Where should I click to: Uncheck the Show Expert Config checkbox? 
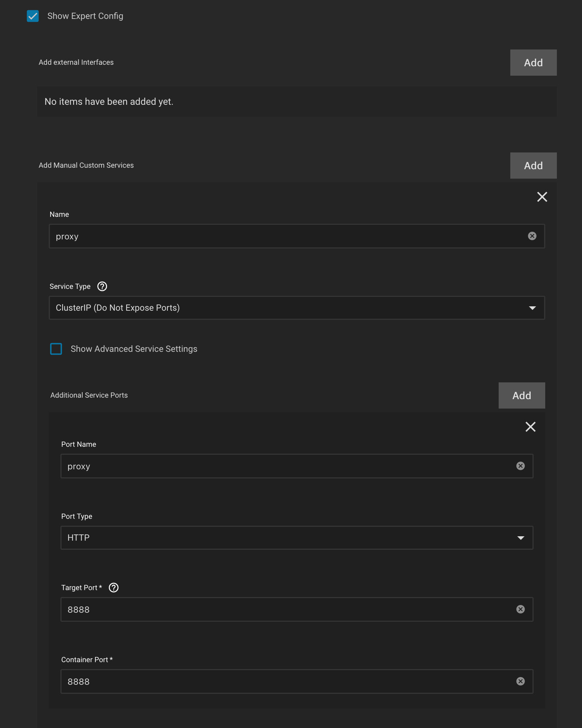point(33,16)
